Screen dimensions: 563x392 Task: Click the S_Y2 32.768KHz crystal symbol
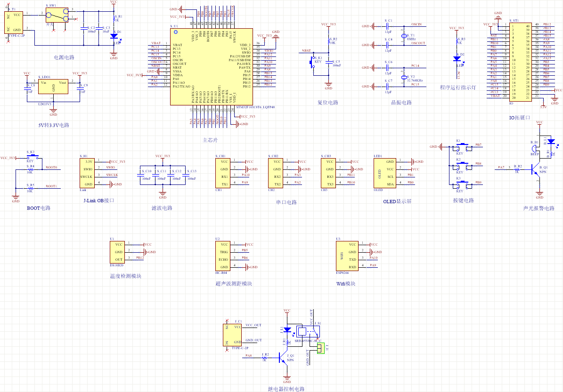[404, 77]
